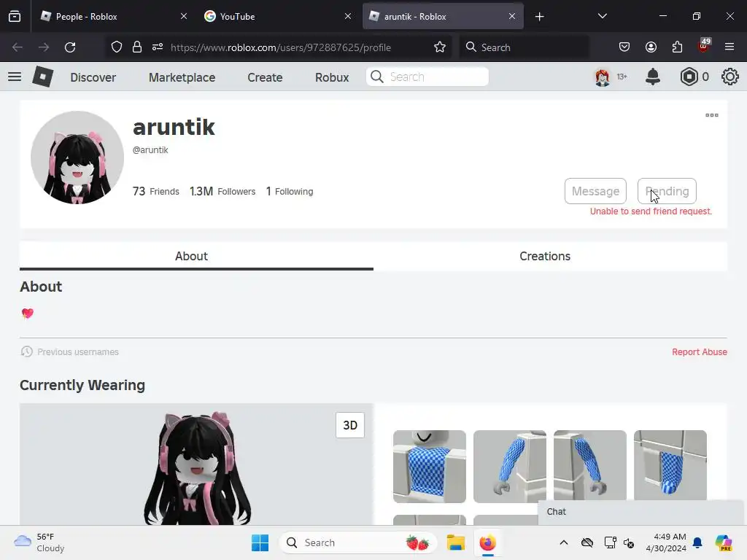The width and height of the screenshot is (747, 560).
Task: Click the Pending friend request button
Action: (667, 191)
